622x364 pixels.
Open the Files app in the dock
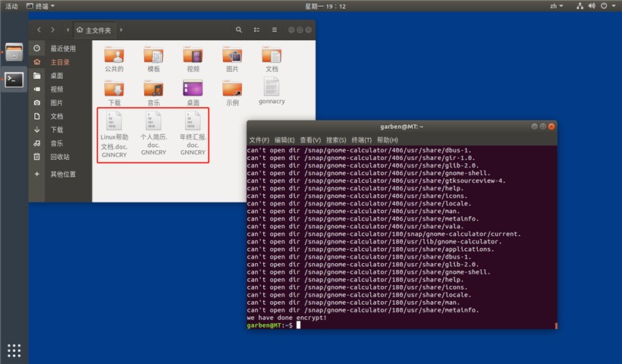point(14,52)
